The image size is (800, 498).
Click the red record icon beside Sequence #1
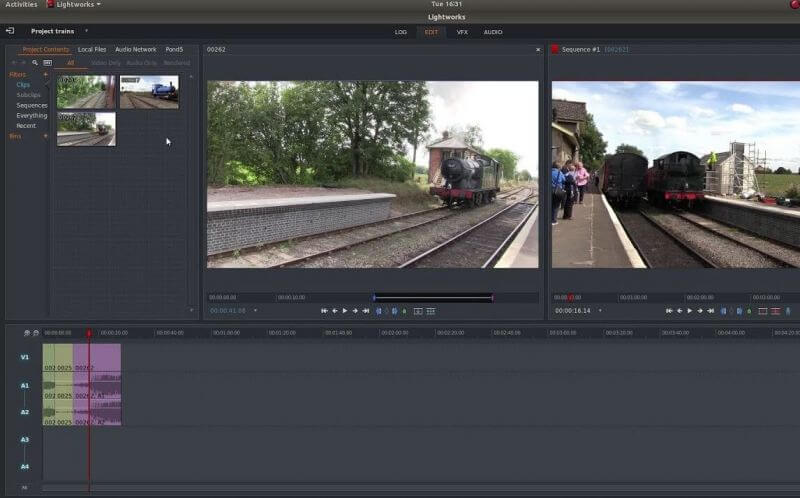click(555, 49)
